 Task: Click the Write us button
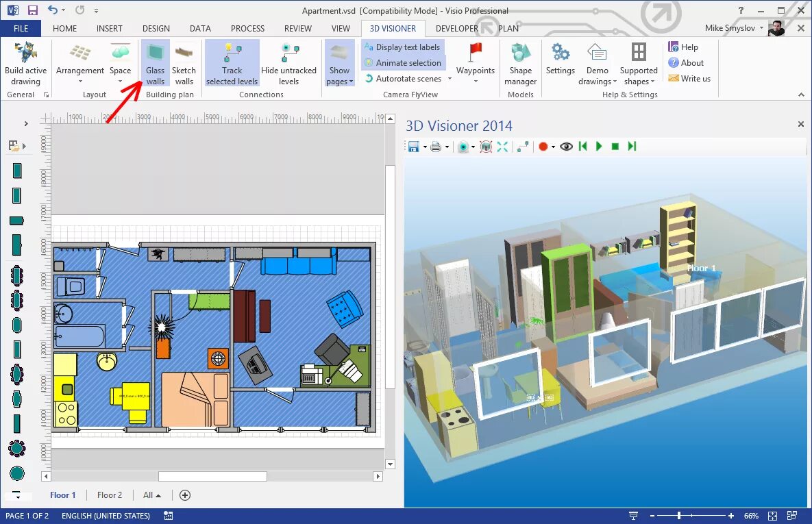[x=689, y=79]
